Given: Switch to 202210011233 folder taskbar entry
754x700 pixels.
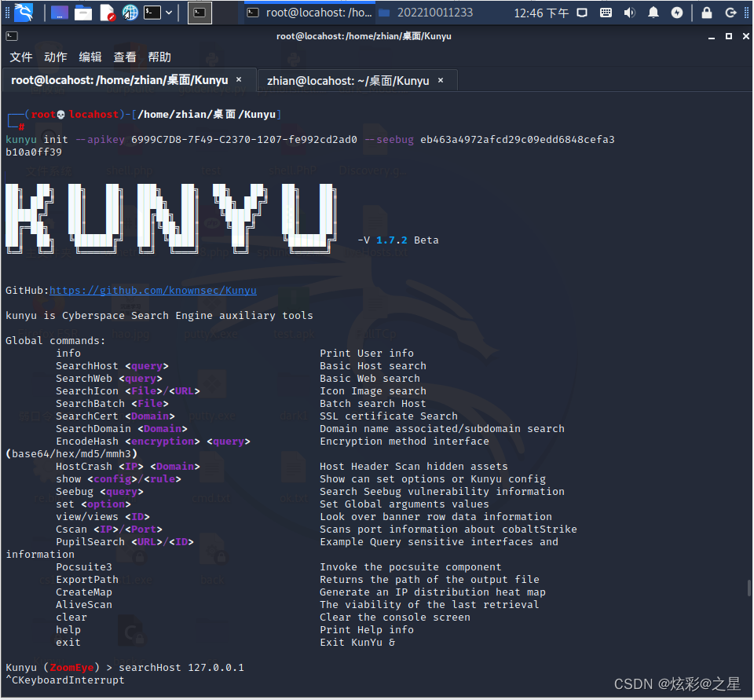Looking at the screenshot, I should [426, 13].
